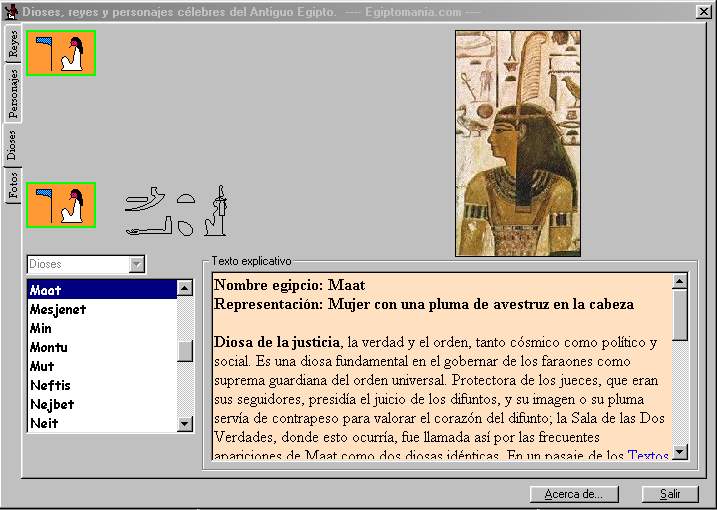Click the 'Diosa de la justicia' bold text

277,342
